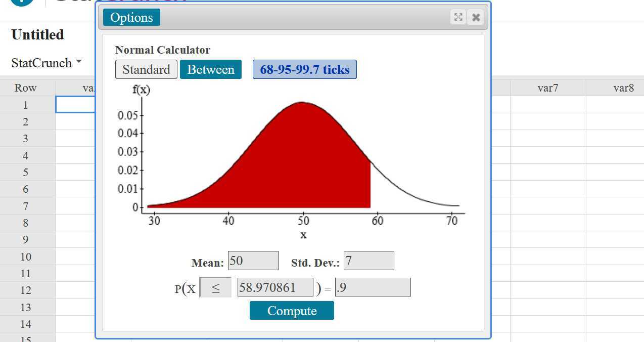Screen dimensions: 644x342
Task: Click the StatCrunch logo icon
Action: (x=20, y=3)
